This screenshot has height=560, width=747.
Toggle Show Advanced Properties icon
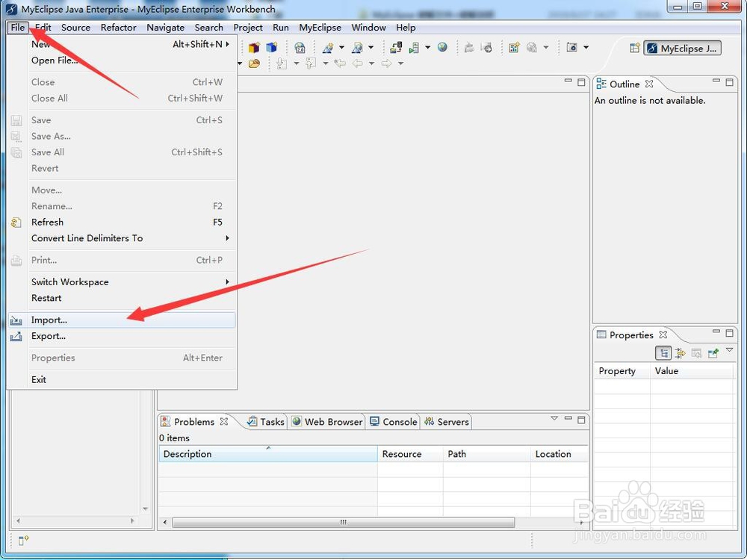(681, 353)
